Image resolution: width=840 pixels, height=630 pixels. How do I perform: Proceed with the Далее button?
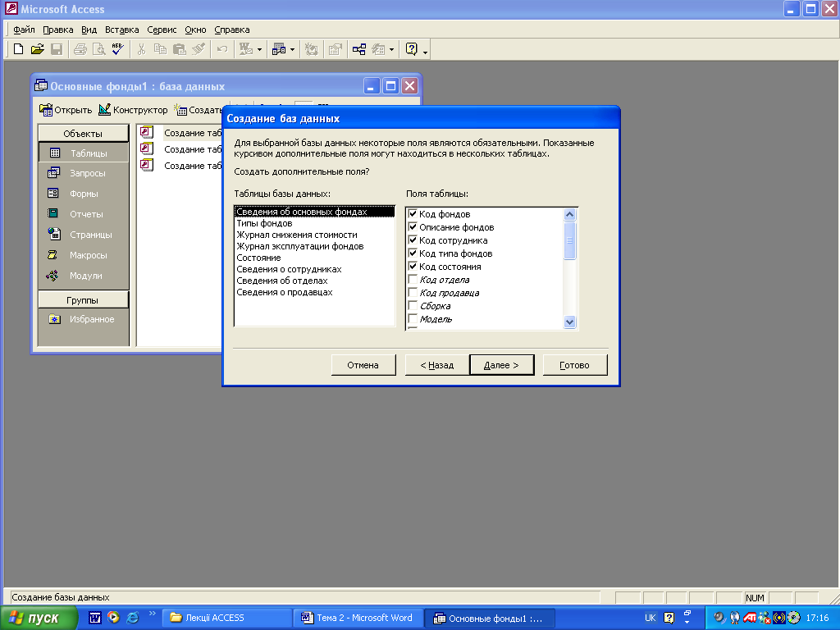[501, 365]
